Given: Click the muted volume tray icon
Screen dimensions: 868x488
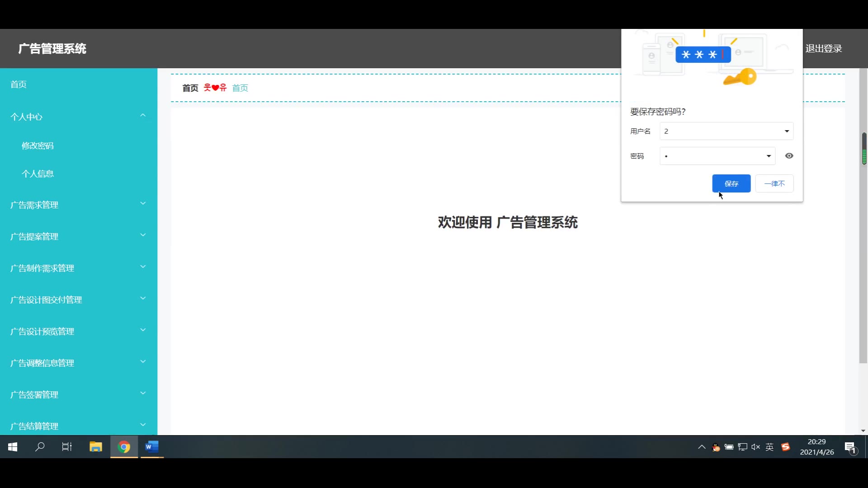Looking at the screenshot, I should tap(755, 447).
